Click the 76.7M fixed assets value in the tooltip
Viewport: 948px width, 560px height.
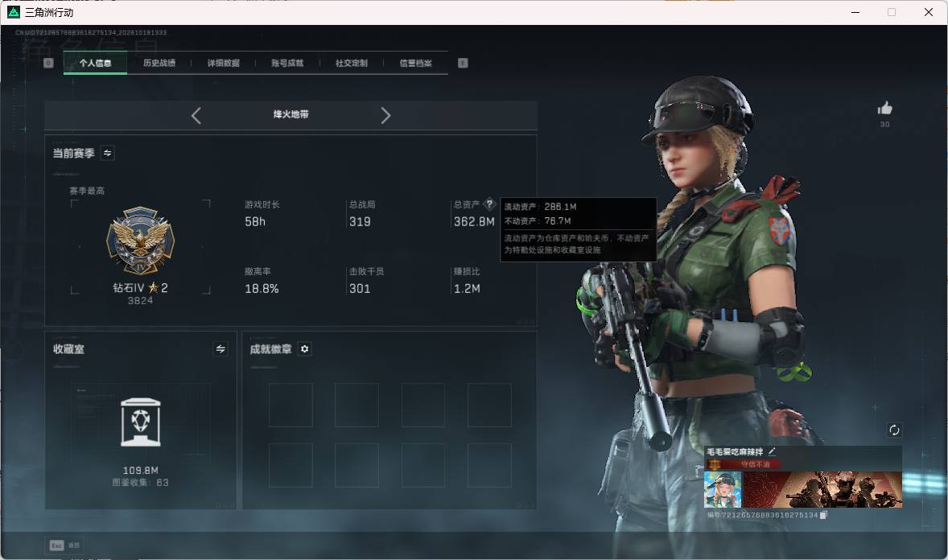pos(558,221)
